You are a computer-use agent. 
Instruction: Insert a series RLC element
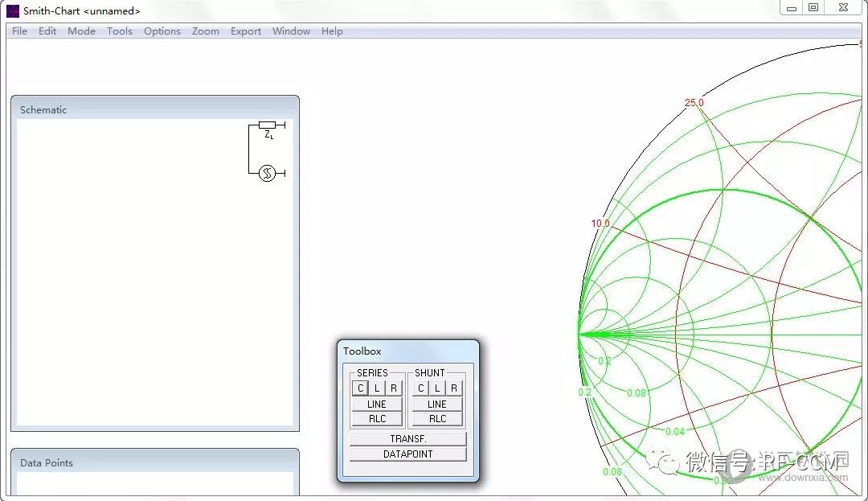point(377,418)
